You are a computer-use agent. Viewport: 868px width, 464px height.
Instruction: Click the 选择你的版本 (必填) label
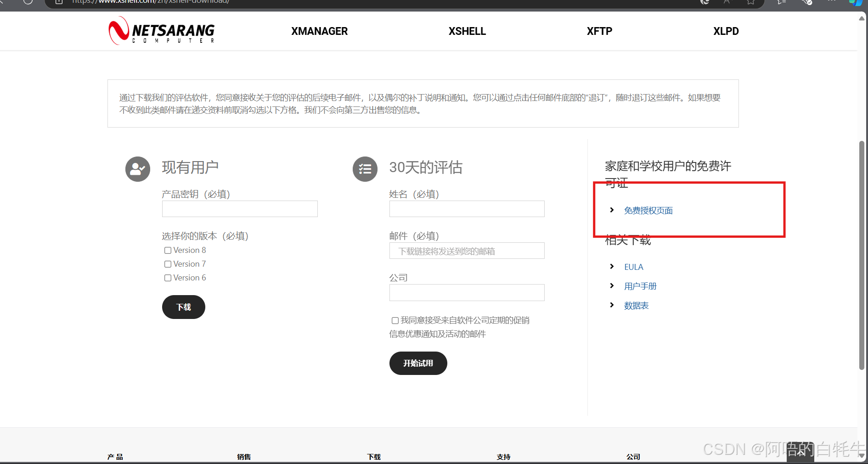click(x=205, y=236)
